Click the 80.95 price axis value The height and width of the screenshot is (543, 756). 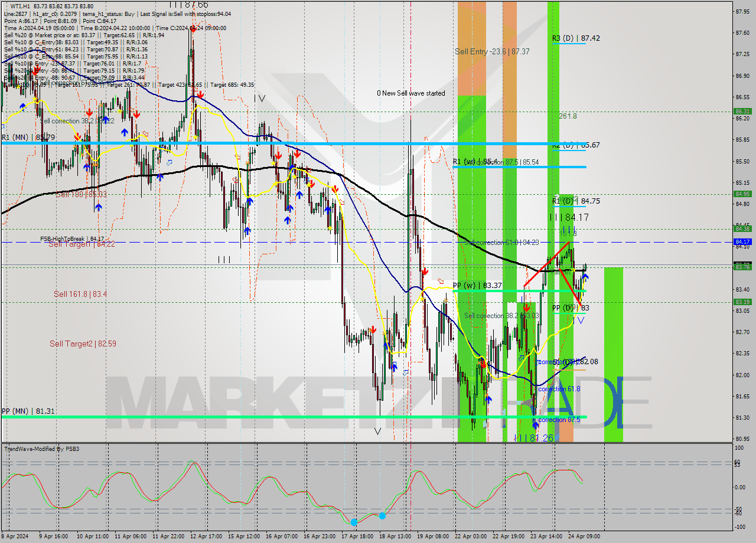[743, 439]
